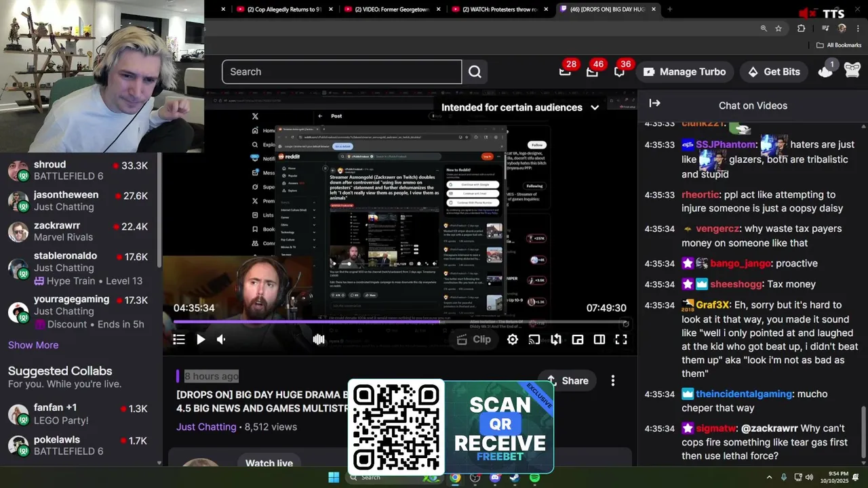
Task: Open the drops cloud icon with badge 1
Action: point(825,70)
